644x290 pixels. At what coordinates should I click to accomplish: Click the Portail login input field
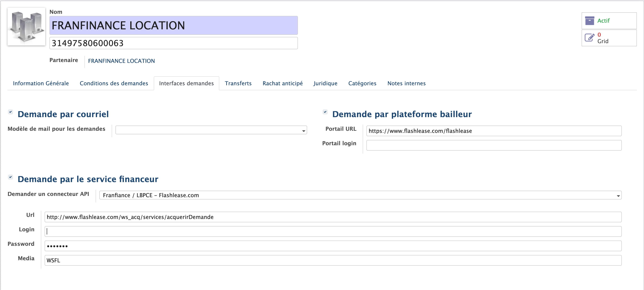pos(494,145)
